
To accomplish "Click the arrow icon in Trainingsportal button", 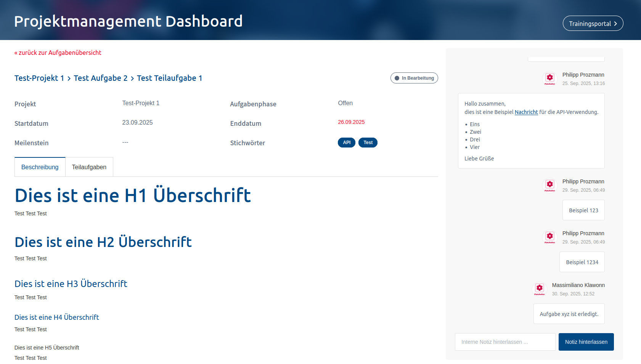I will (615, 24).
